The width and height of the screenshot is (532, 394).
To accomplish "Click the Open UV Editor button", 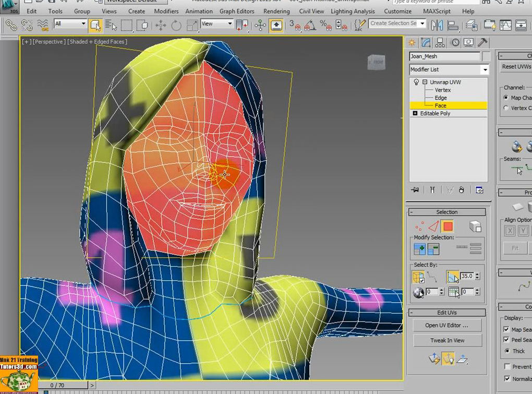I will [x=447, y=326].
